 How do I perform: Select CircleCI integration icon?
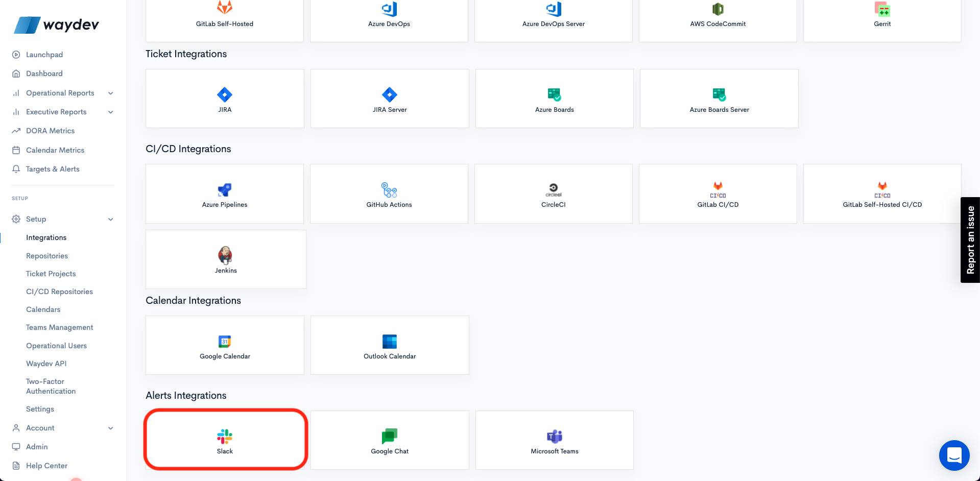click(554, 189)
